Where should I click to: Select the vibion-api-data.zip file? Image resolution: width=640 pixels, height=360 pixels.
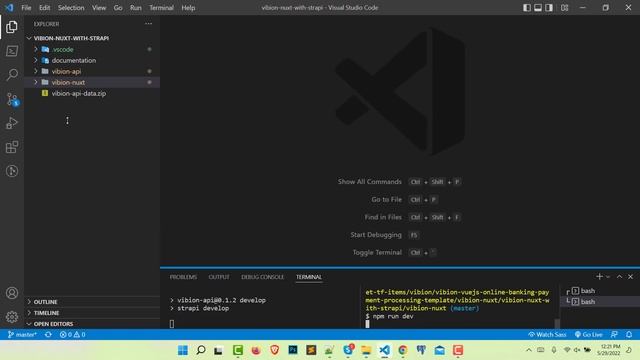(x=92, y=93)
